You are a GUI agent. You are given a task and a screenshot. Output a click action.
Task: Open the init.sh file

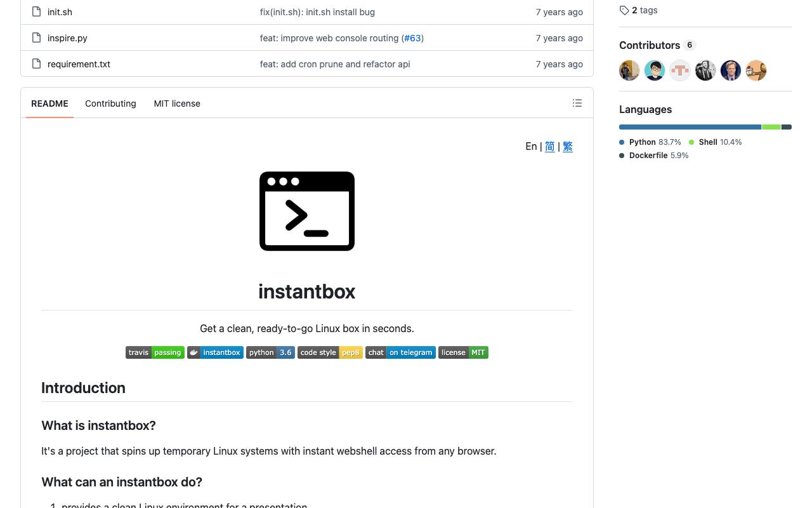tap(60, 12)
